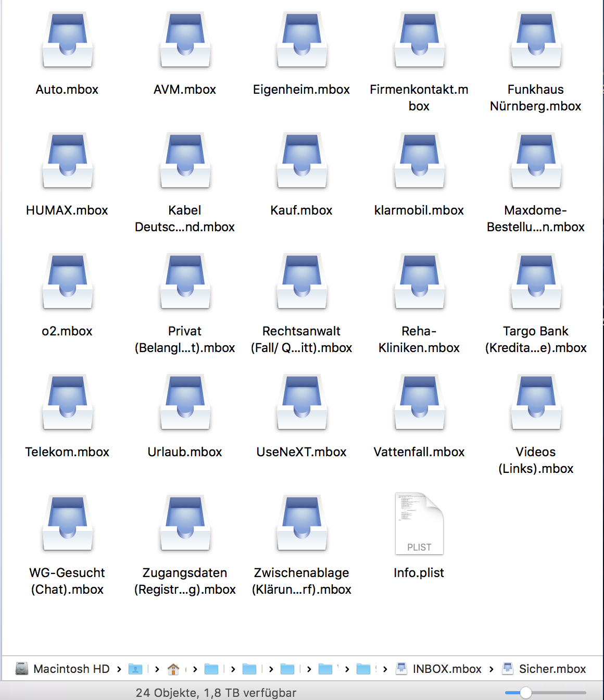The width and height of the screenshot is (604, 700).
Task: Click the o2.mbox file name label
Action: [x=67, y=331]
